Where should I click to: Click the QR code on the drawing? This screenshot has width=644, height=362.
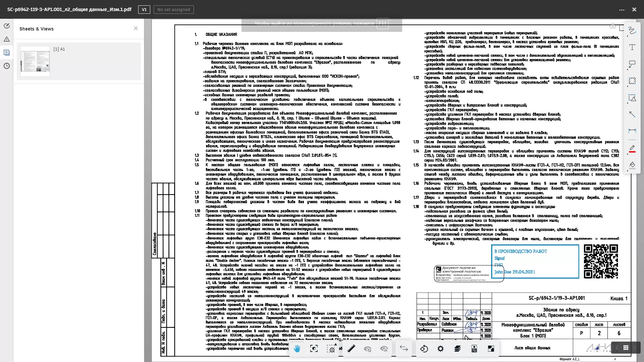(601, 261)
